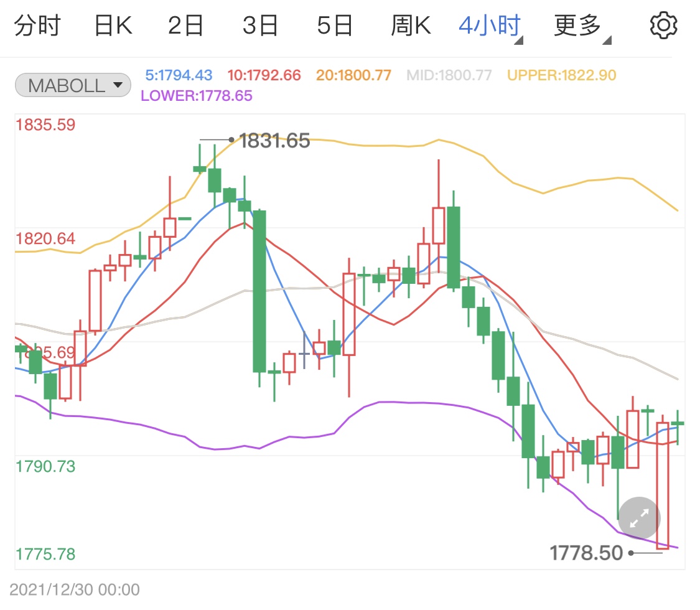Click the 1835.59 price axis label

[x=45, y=124]
